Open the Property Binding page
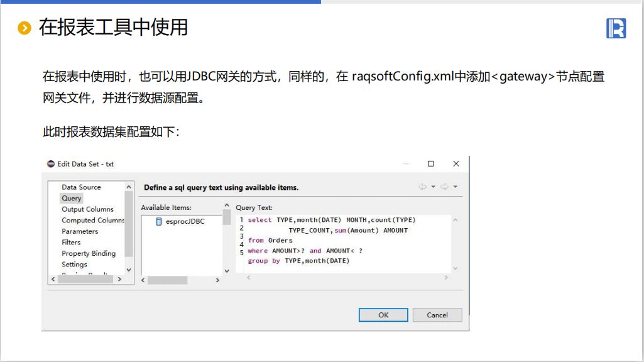The image size is (644, 362). click(89, 253)
